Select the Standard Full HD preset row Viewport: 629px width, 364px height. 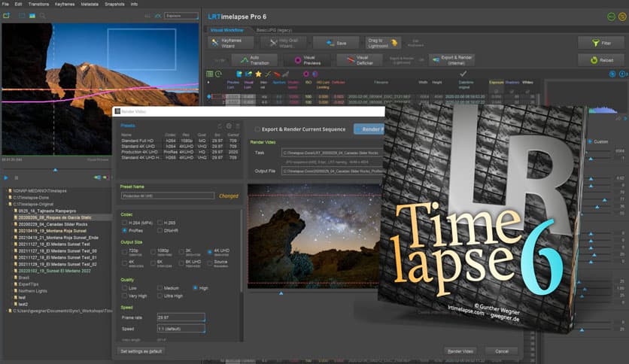(180, 141)
